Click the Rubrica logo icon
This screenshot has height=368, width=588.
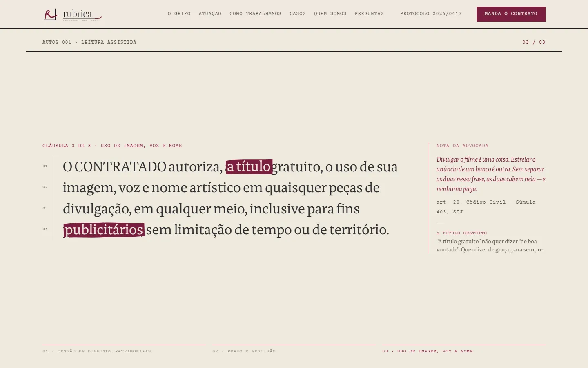tap(51, 15)
